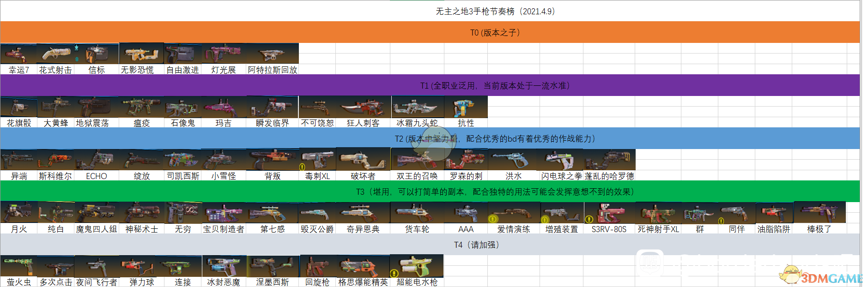This screenshot has height=287, width=868.
Task: Select the 异端 pistol thumbnail
Action: tap(18, 160)
